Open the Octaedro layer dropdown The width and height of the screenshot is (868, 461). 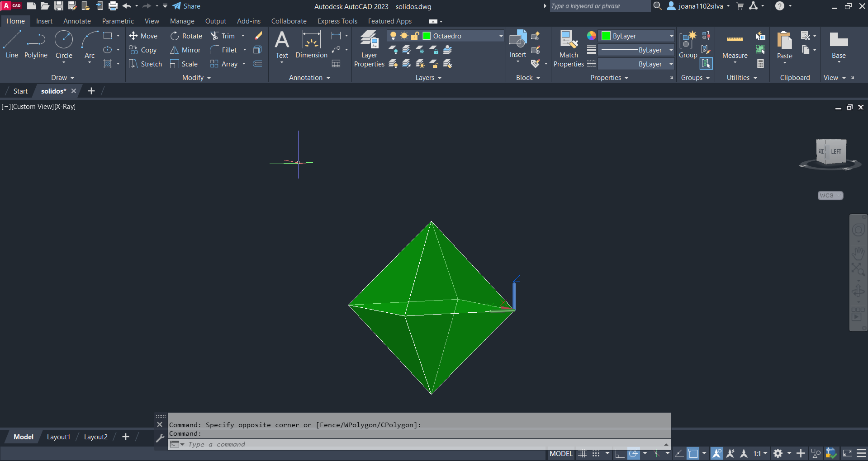501,36
